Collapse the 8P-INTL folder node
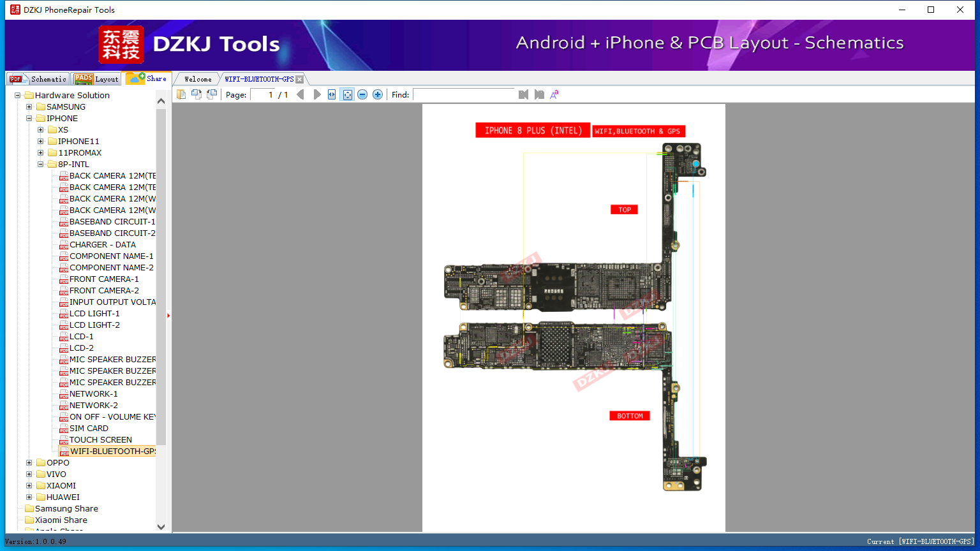Image resolution: width=980 pixels, height=551 pixels. [41, 165]
